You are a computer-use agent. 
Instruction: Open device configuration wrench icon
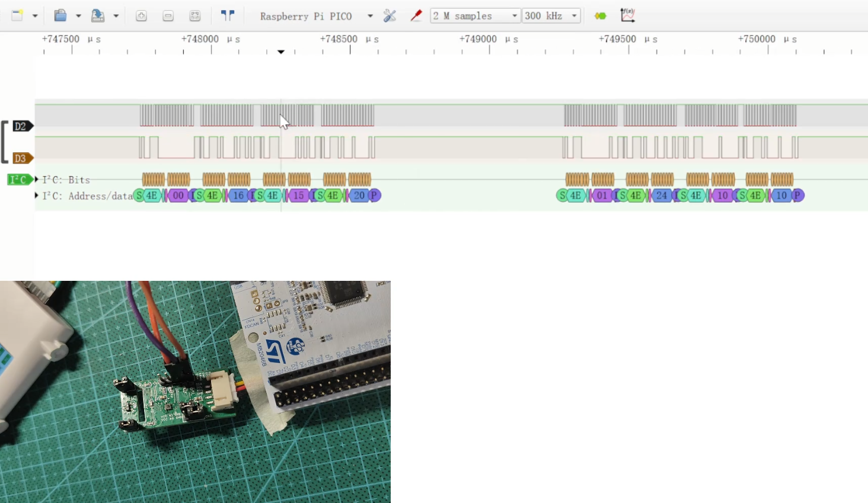[390, 16]
